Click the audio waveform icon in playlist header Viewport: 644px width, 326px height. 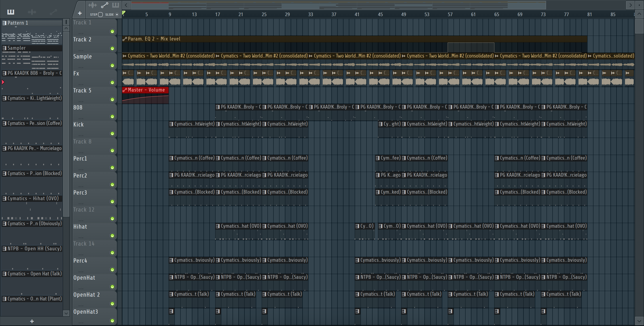[93, 5]
